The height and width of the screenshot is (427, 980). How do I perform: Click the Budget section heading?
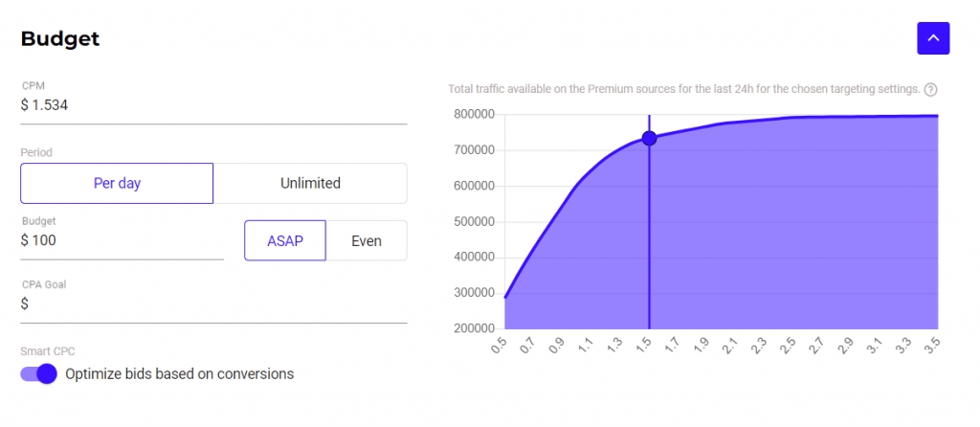(x=60, y=39)
